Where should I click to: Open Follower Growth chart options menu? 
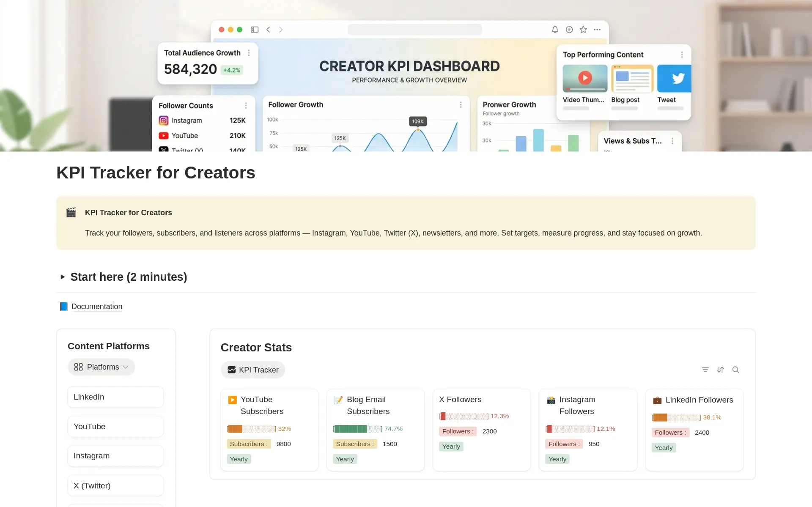(461, 104)
